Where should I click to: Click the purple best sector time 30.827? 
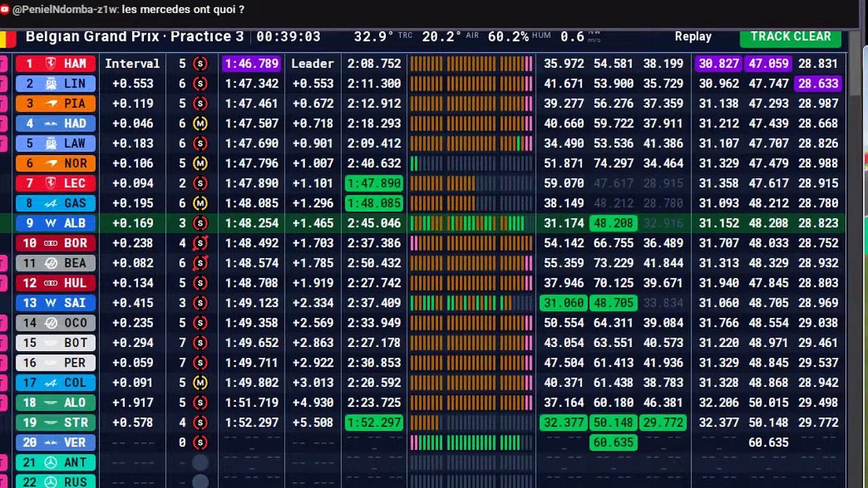click(x=719, y=64)
